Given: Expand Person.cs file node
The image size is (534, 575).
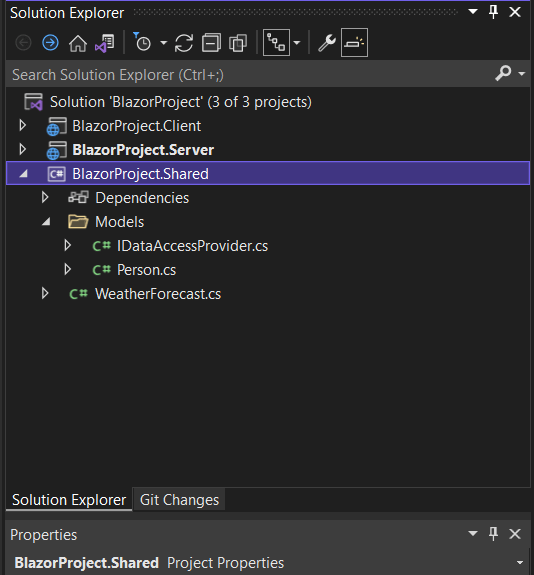Looking at the screenshot, I should coord(67,270).
